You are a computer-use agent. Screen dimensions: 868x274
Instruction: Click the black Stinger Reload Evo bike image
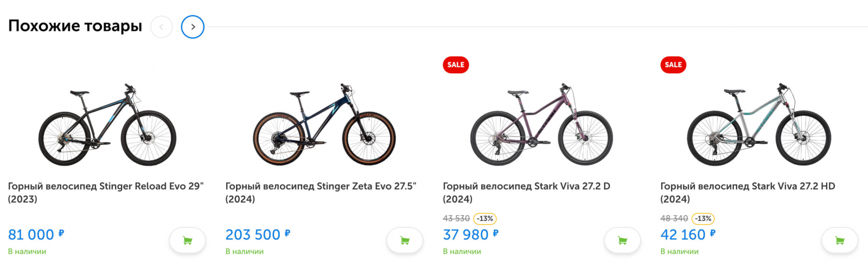pyautogui.click(x=107, y=126)
